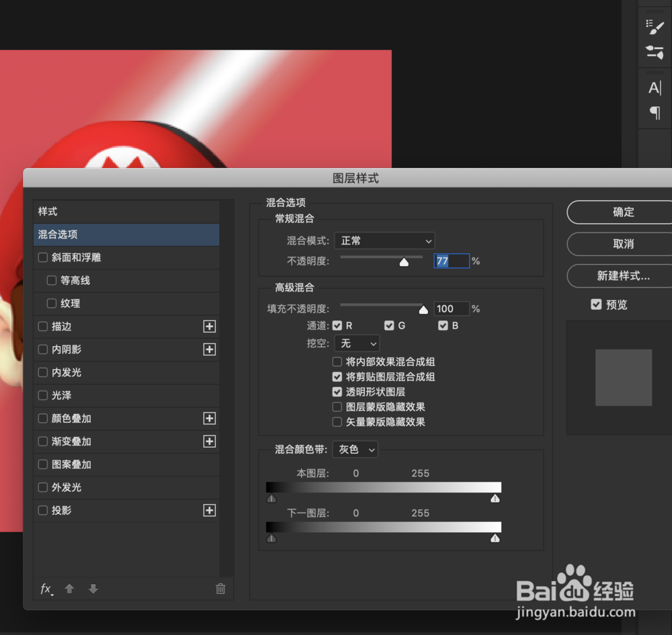Check 矢量蒙版隐藏效果 option
Viewport: 672px width, 635px height.
tap(337, 422)
